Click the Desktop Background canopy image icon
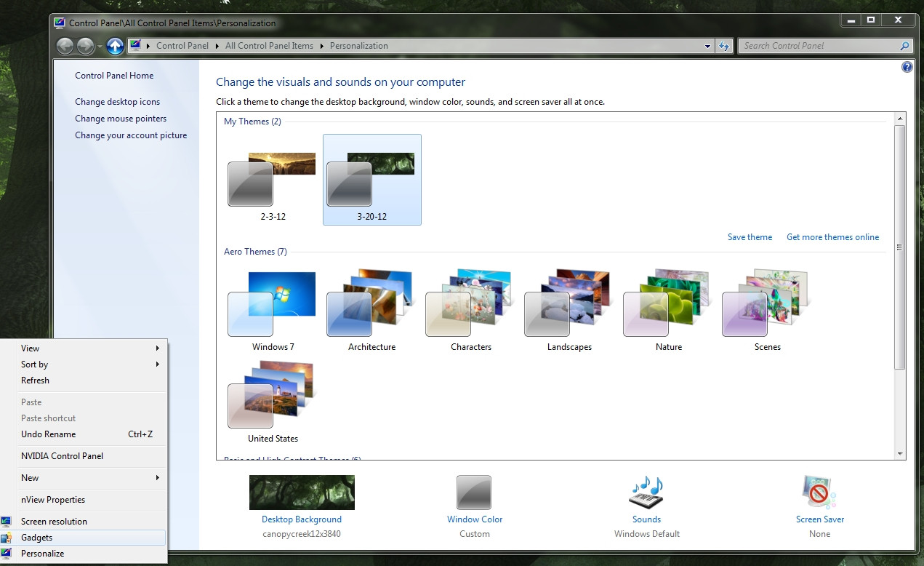The height and width of the screenshot is (566, 924). [x=302, y=493]
